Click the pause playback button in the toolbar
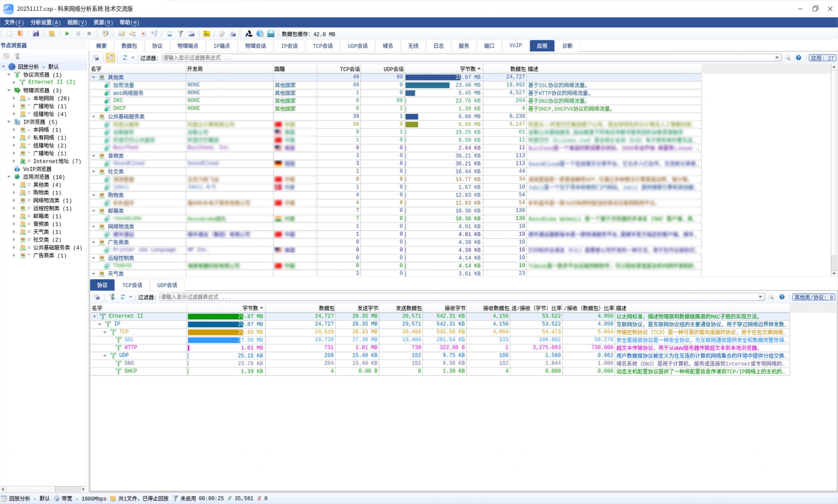Viewport: 838px width, 504px height. tap(78, 34)
